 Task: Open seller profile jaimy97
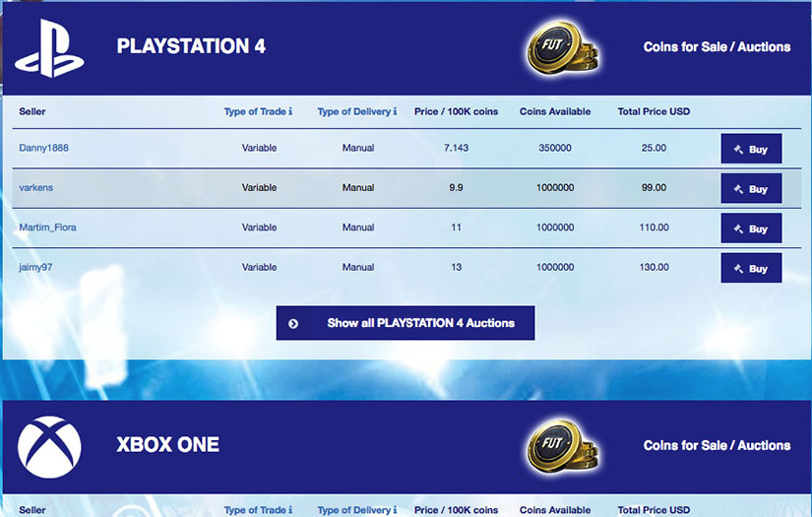coord(35,267)
